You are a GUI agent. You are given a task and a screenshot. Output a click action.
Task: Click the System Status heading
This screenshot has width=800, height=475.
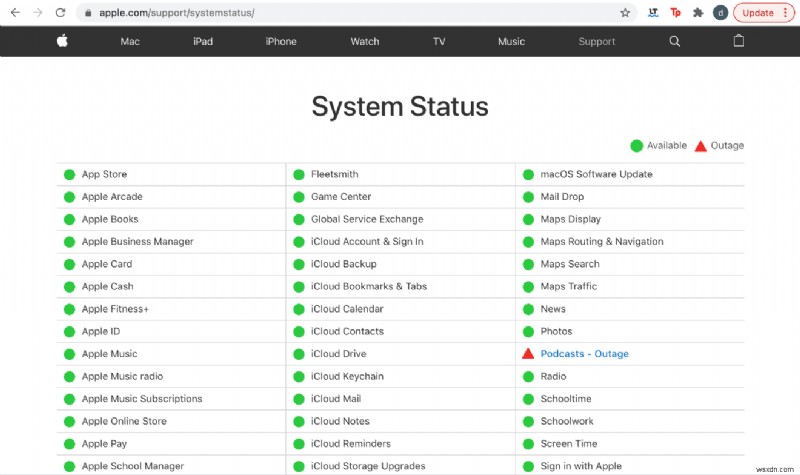click(400, 107)
